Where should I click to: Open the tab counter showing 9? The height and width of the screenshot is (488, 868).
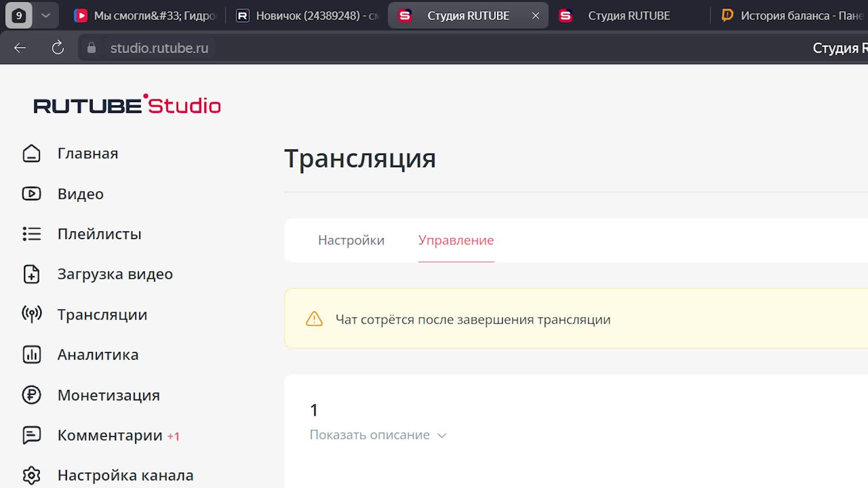[x=19, y=15]
